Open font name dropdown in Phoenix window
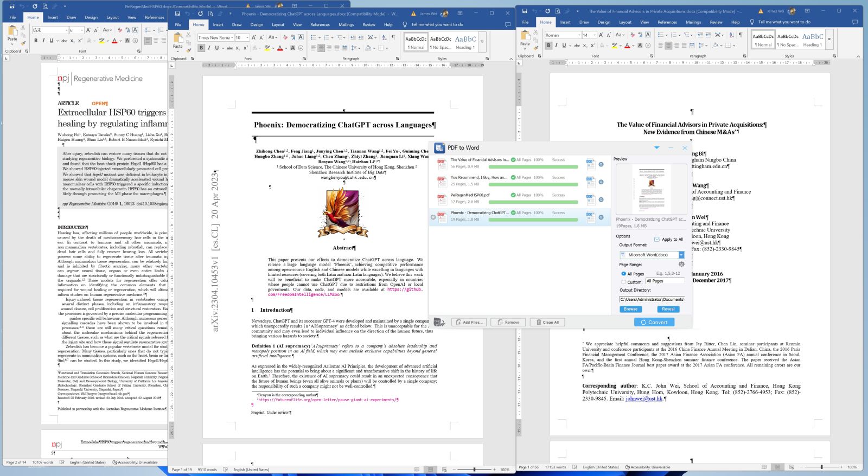Image resolution: width=868 pixels, height=476 pixels. [231, 37]
